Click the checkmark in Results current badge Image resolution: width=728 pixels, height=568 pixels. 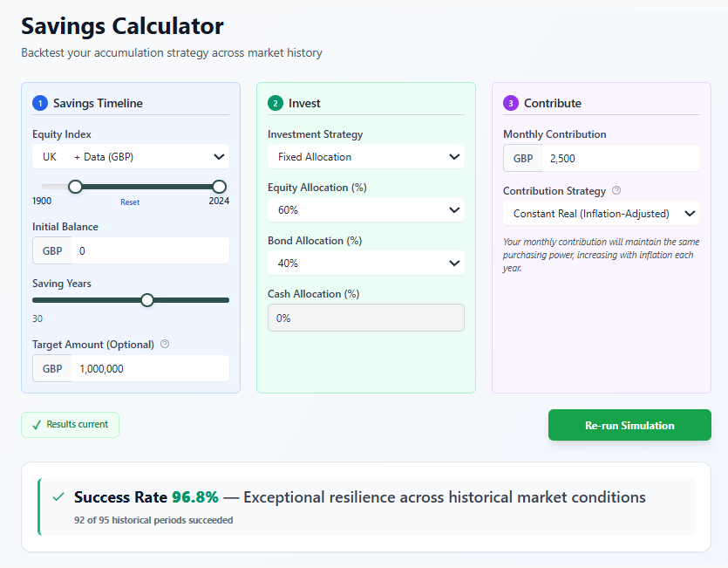pyautogui.click(x=37, y=425)
